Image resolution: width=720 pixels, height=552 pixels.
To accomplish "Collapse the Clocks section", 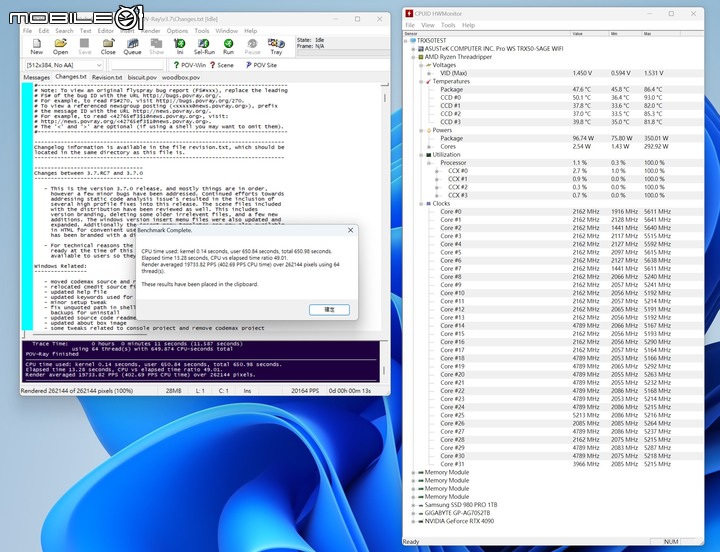I will tap(421, 204).
